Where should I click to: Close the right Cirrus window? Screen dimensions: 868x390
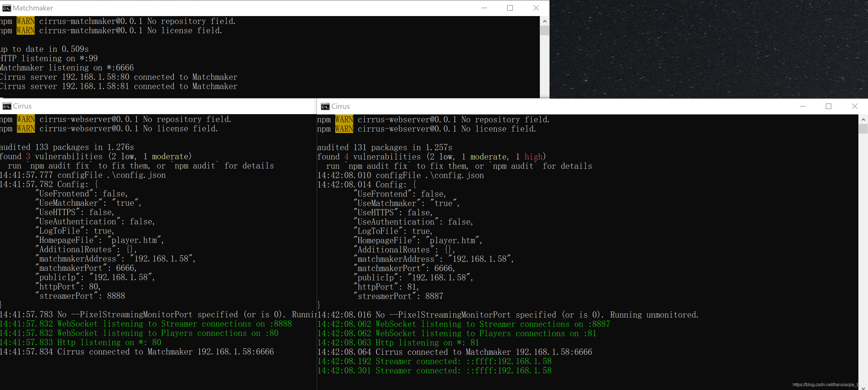(854, 107)
